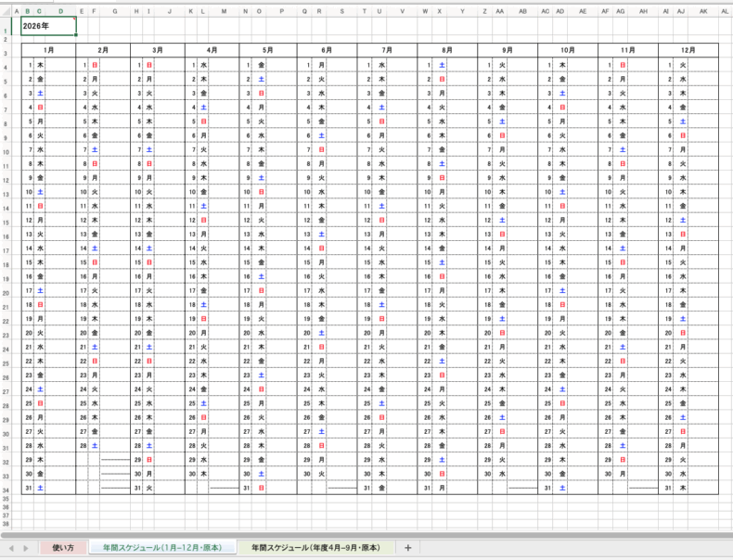733x560 pixels.
Task: Select row 34 by its row header
Action: click(x=6, y=488)
